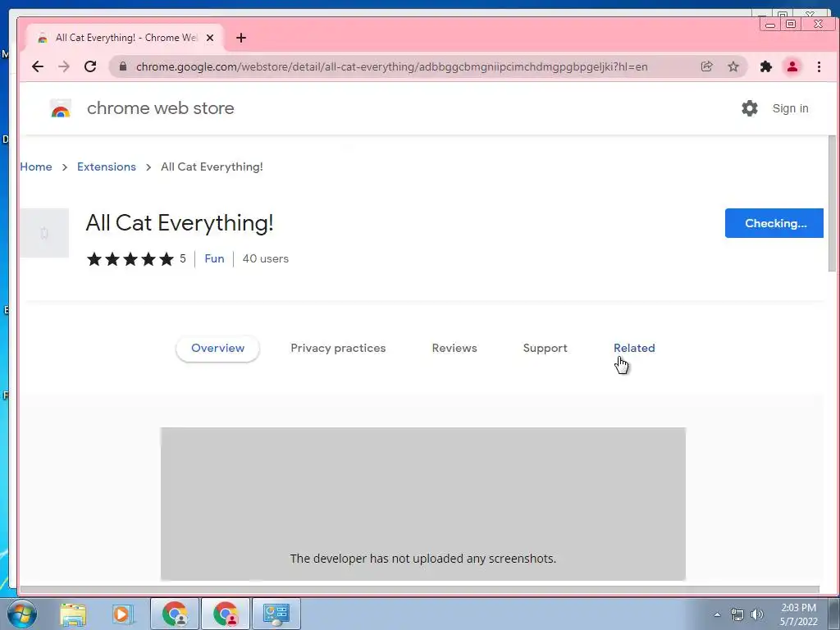
Task: Open the Windows Start button
Action: (x=21, y=614)
